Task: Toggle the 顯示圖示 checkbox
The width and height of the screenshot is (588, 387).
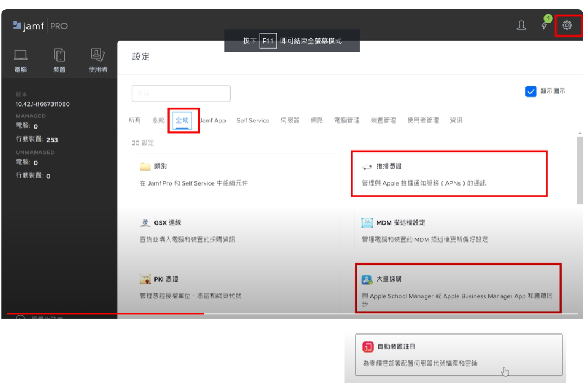Action: coord(530,91)
